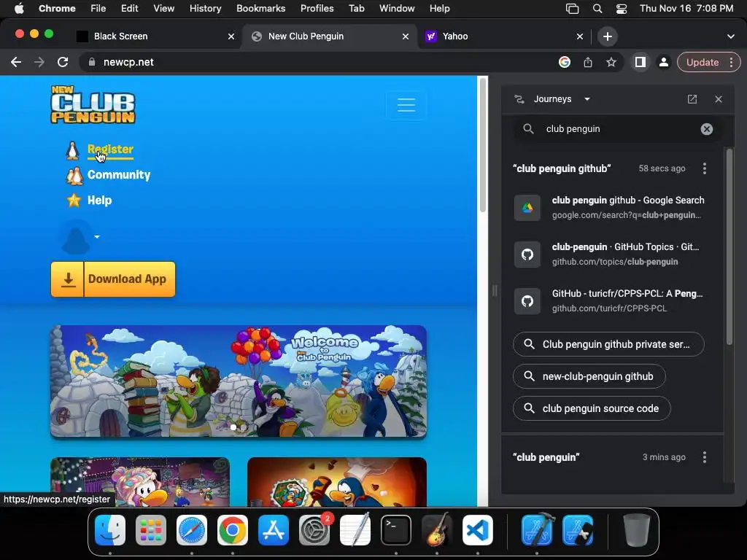Viewport: 747px width, 560px height.
Task: Search new-club-penguin github suggestion
Action: click(x=589, y=376)
